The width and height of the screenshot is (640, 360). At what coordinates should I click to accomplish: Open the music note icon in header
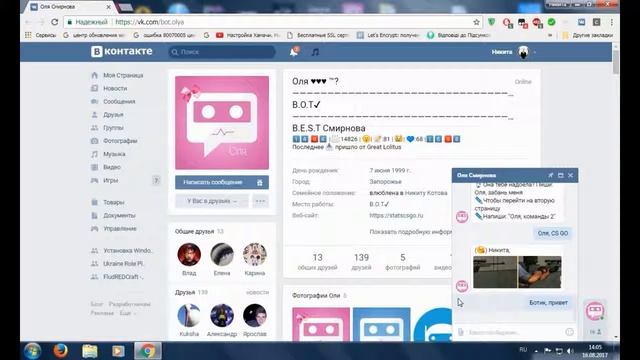pos(315,52)
